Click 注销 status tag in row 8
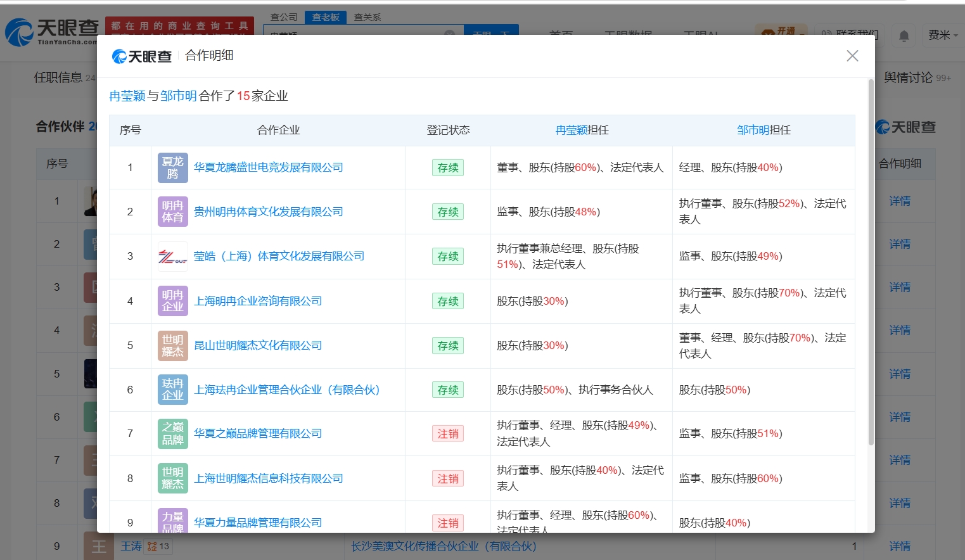The image size is (965, 560). [x=448, y=479]
